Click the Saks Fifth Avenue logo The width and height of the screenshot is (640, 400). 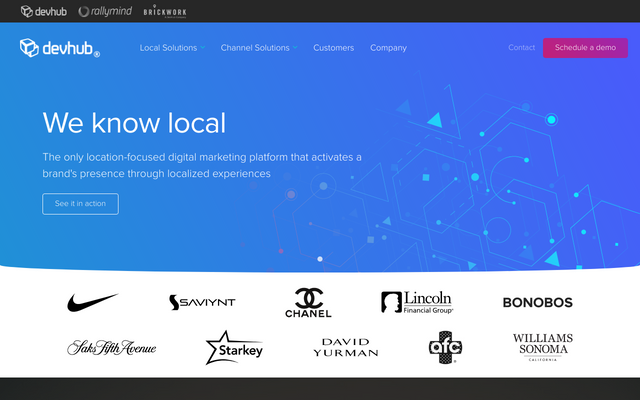[x=111, y=348]
